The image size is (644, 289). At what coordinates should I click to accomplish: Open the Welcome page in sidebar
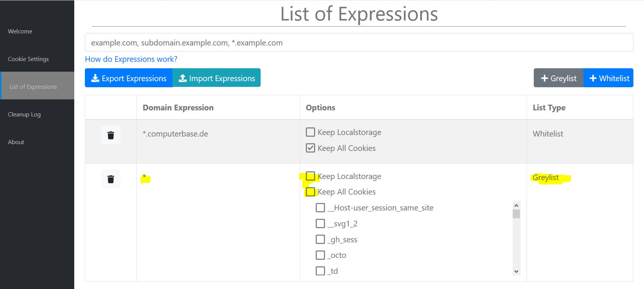pos(20,31)
